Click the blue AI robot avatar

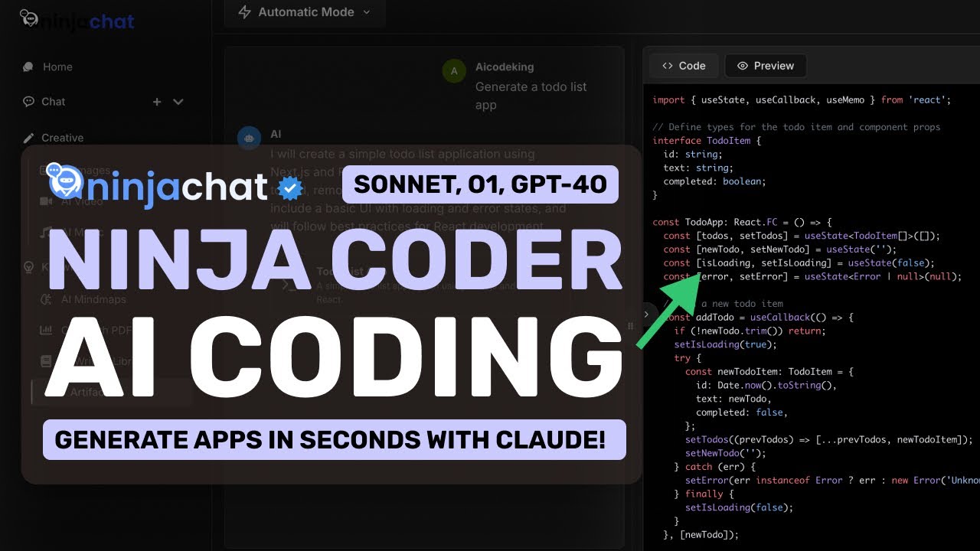point(249,138)
